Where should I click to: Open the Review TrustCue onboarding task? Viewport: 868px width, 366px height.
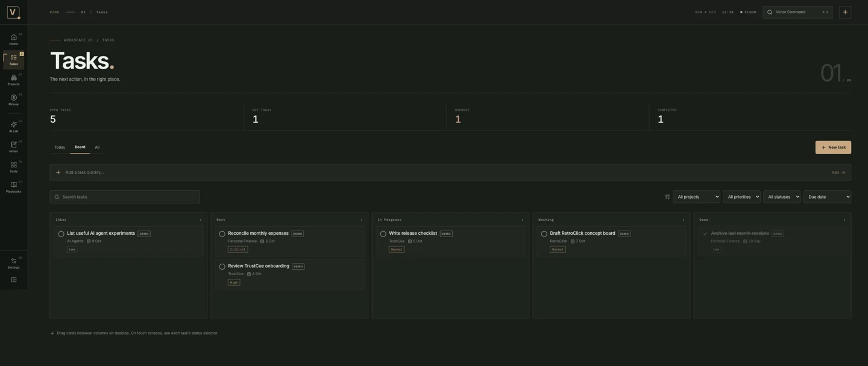pos(289,274)
